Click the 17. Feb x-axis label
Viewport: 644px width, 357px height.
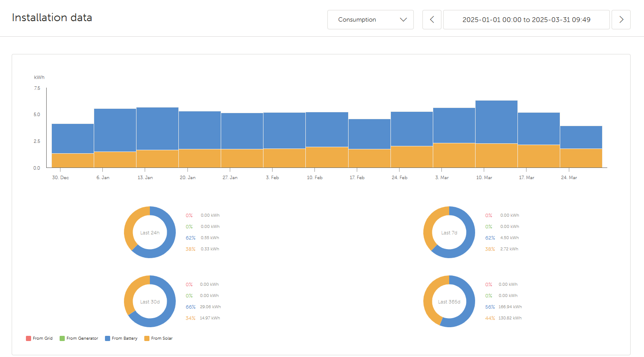357,177
